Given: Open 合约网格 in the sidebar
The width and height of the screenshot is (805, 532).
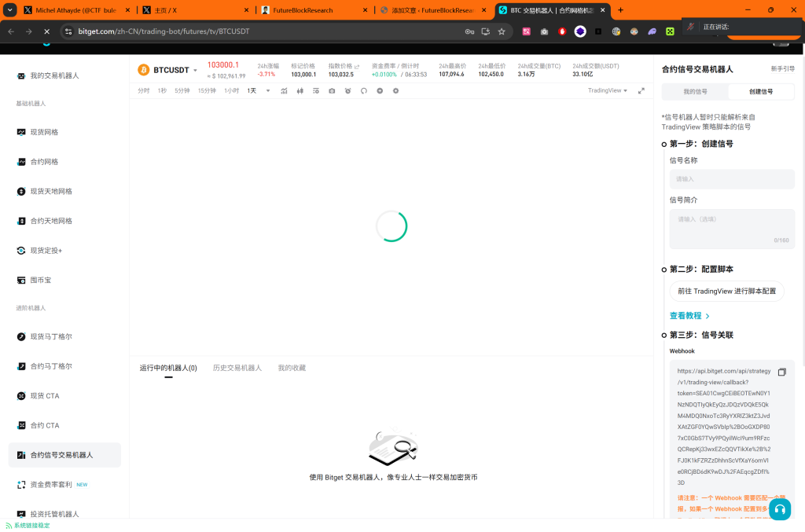Looking at the screenshot, I should (44, 162).
